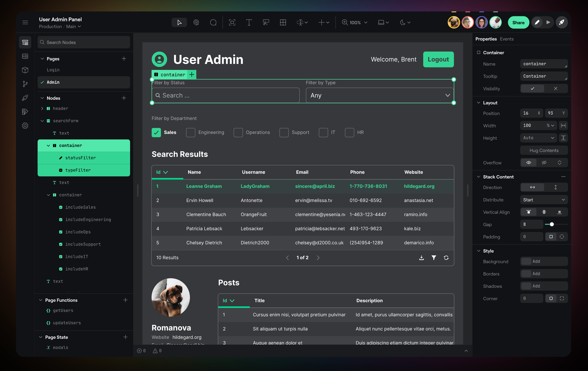The height and width of the screenshot is (371, 588).
Task: Add a new page with plus icon
Action: click(124, 59)
